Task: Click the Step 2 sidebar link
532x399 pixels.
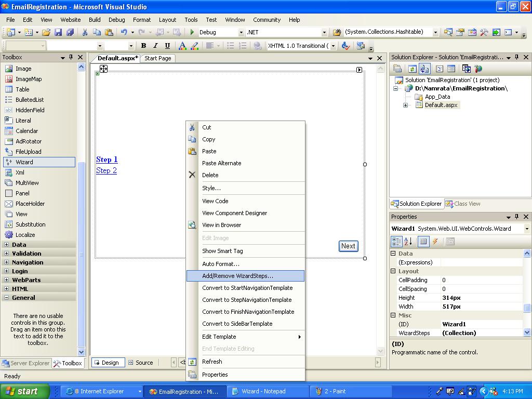Action: point(107,170)
